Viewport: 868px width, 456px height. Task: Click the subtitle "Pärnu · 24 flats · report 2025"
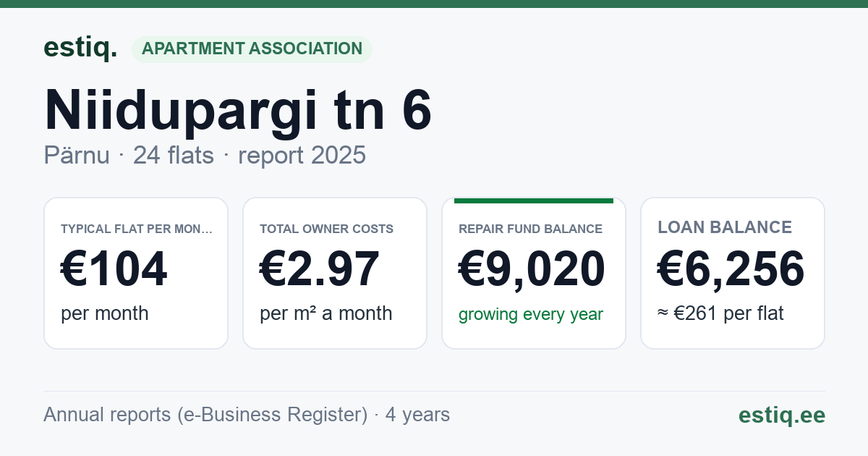205,156
